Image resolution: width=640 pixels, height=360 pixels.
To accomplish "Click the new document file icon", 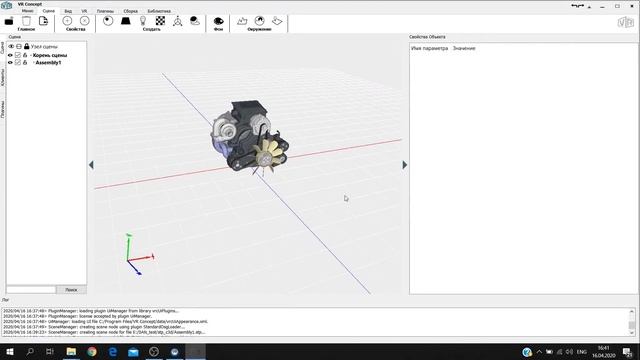I will 43,21.
